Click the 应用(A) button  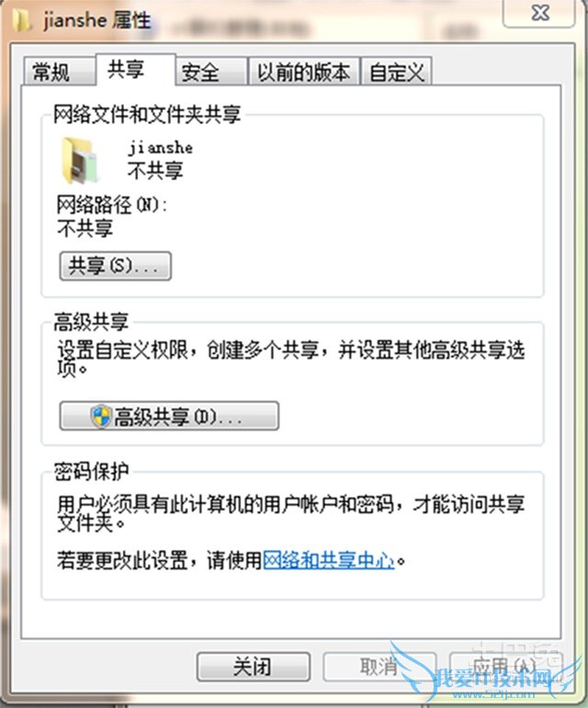click(506, 667)
